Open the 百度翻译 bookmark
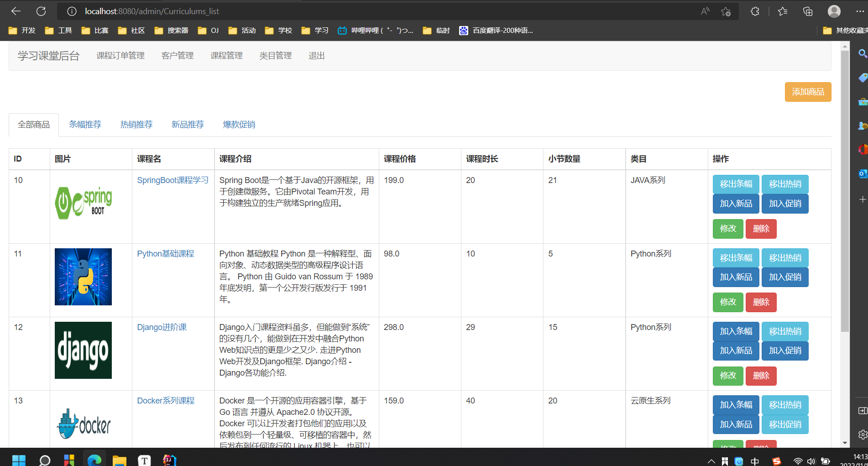This screenshot has width=868, height=466. coord(496,31)
